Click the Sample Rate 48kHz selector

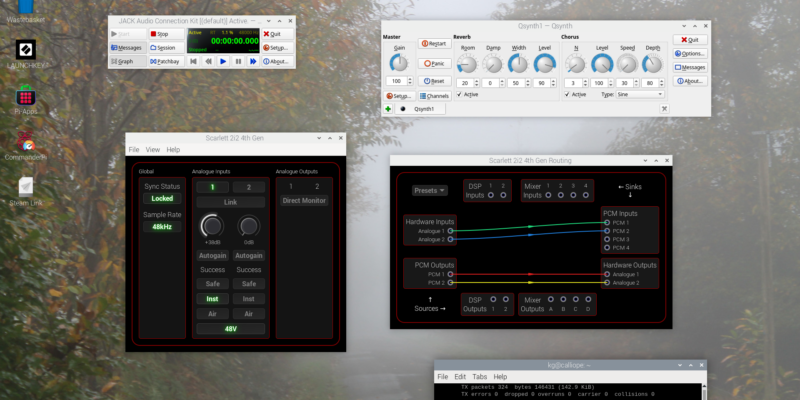coord(162,227)
